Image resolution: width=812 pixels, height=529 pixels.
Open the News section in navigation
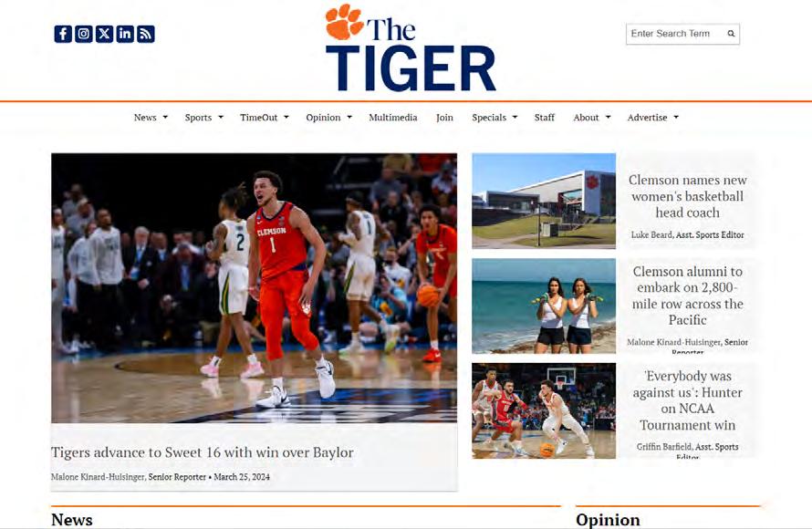tap(145, 118)
